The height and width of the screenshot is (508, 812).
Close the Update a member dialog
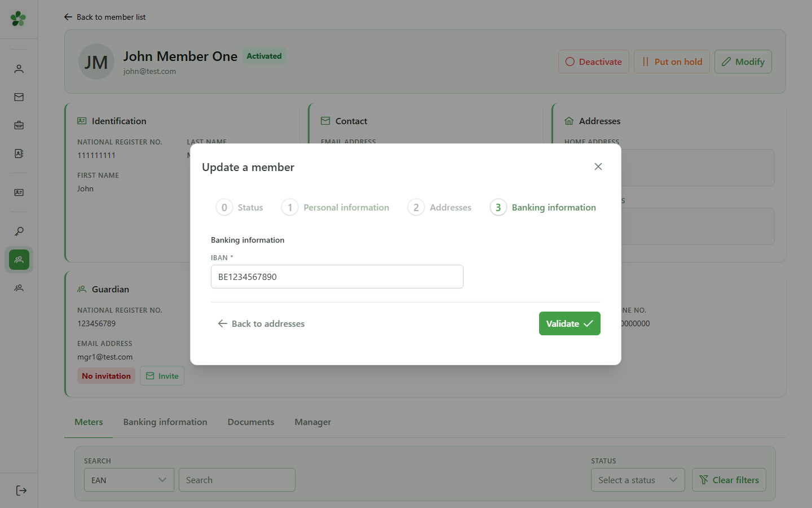pos(598,167)
